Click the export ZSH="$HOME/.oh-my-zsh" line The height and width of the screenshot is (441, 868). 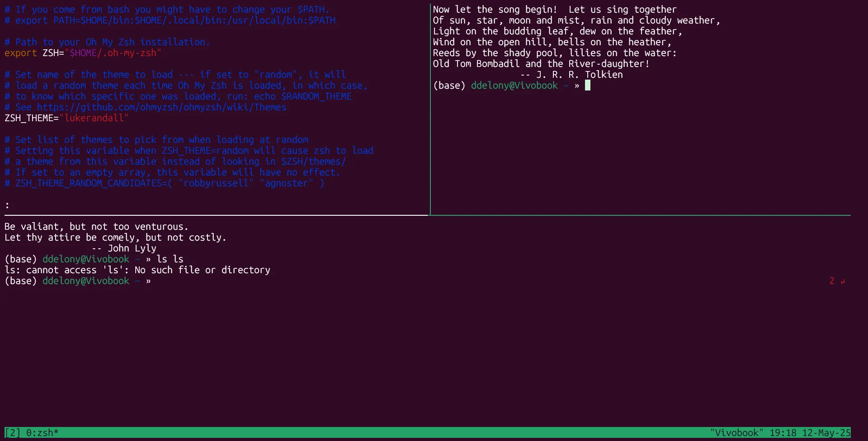point(83,53)
